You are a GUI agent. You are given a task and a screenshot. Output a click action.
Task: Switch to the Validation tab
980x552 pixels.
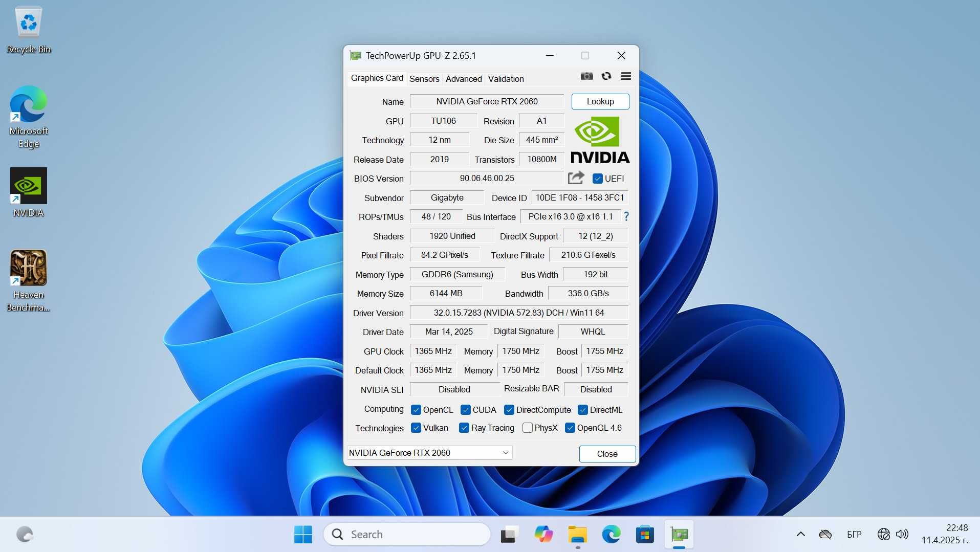click(506, 79)
